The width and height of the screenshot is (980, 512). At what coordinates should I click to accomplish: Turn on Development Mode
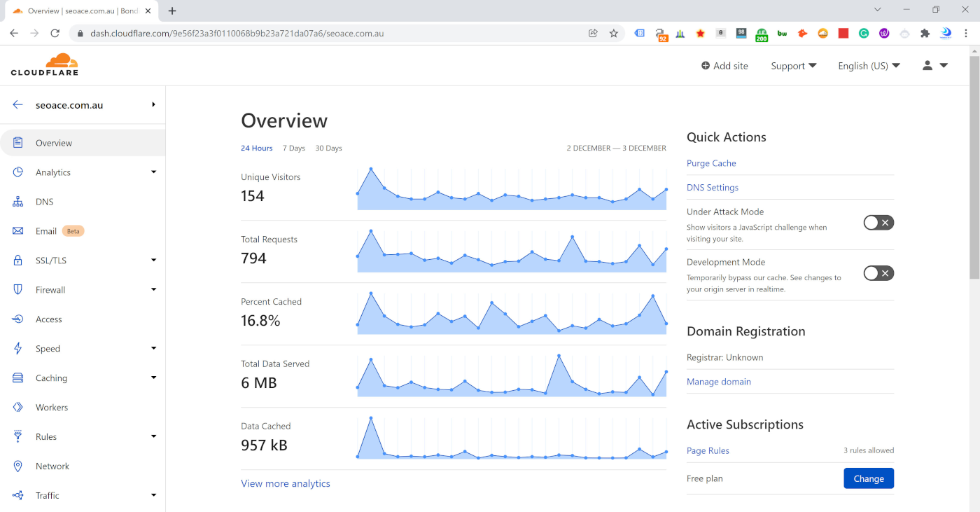click(x=878, y=272)
